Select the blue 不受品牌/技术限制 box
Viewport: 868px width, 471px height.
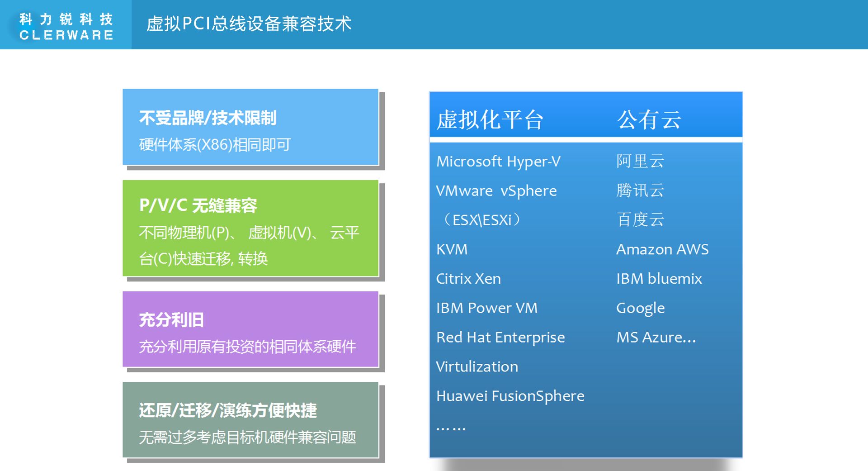[x=250, y=127]
